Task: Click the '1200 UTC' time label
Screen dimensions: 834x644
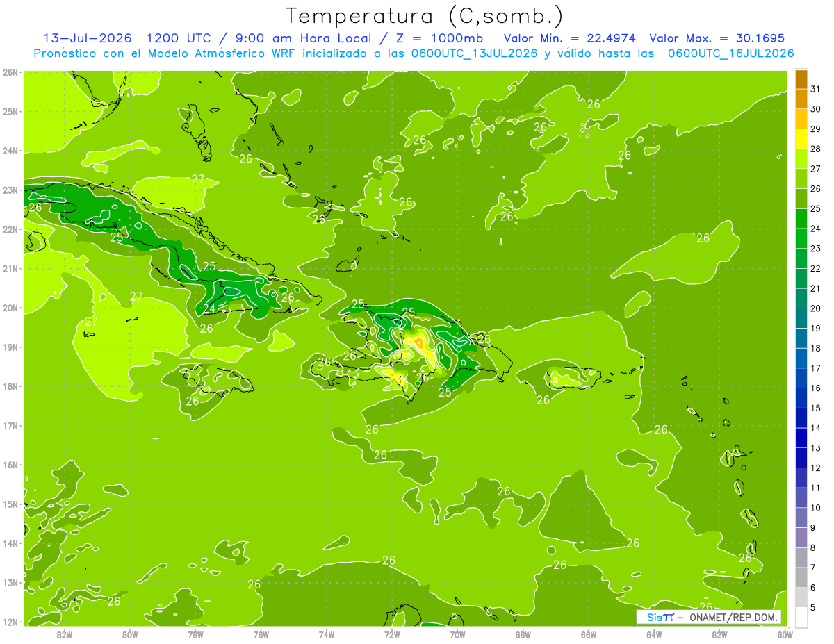Action: 180,38
